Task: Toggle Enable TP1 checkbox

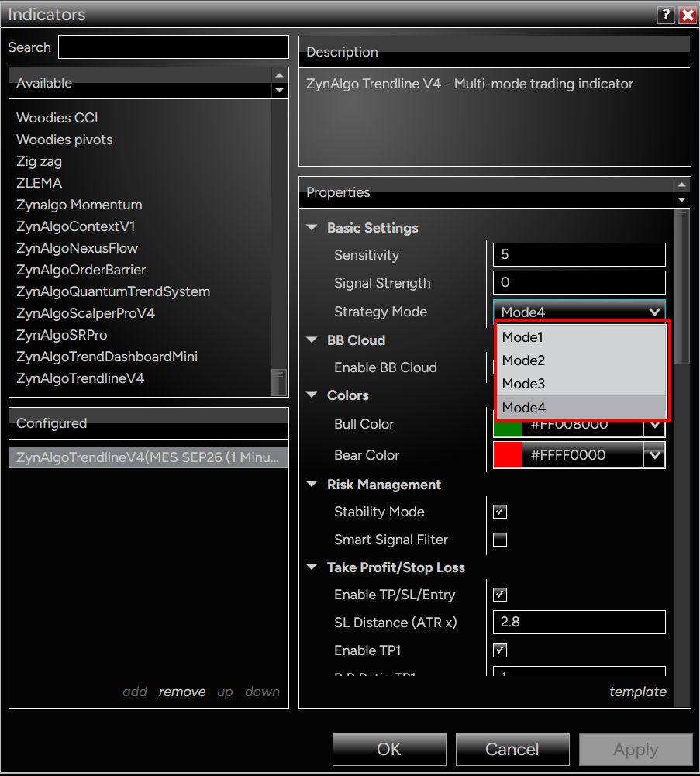Action: 500,650
